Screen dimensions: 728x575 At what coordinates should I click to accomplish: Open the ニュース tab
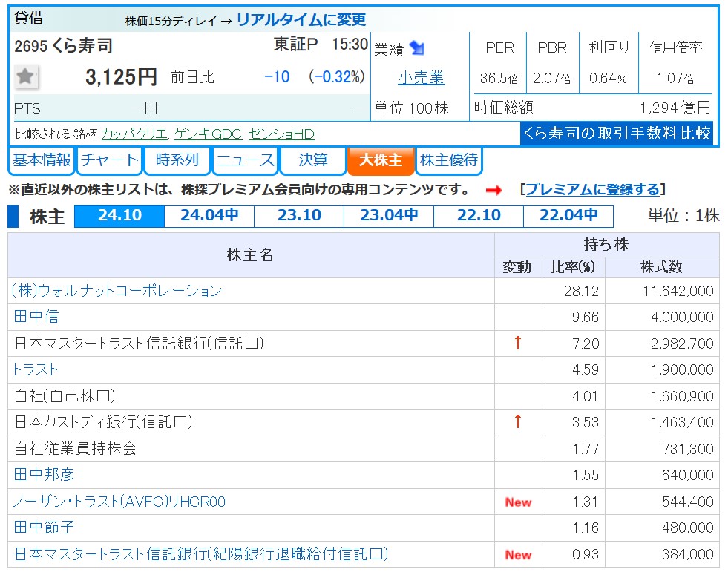coord(245,160)
